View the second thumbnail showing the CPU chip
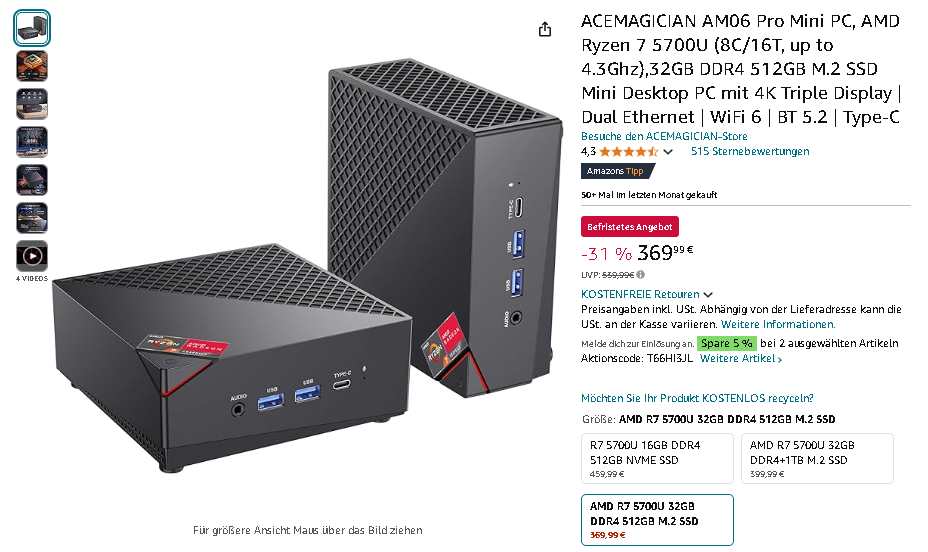 tap(32, 66)
